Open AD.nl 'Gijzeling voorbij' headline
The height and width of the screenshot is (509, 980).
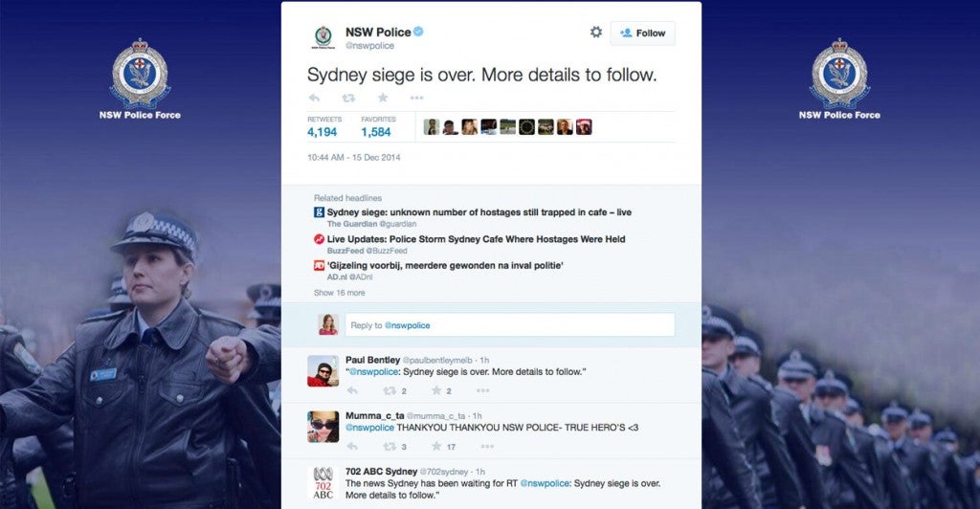coord(445,265)
